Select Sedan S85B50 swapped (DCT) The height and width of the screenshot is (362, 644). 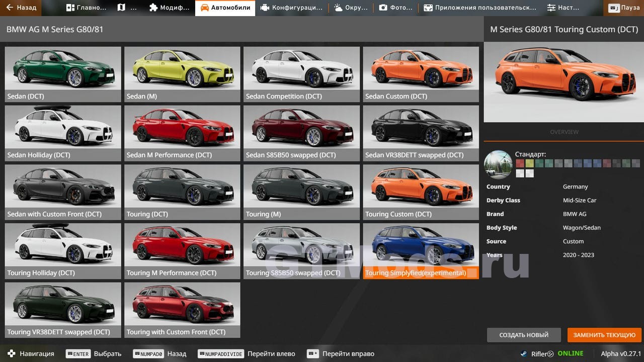coord(302,133)
